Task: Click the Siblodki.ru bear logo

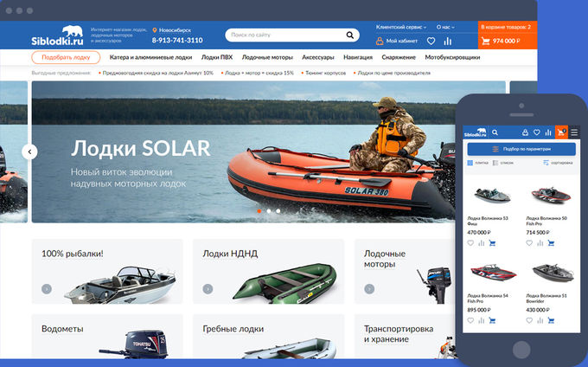Action: tap(57, 35)
